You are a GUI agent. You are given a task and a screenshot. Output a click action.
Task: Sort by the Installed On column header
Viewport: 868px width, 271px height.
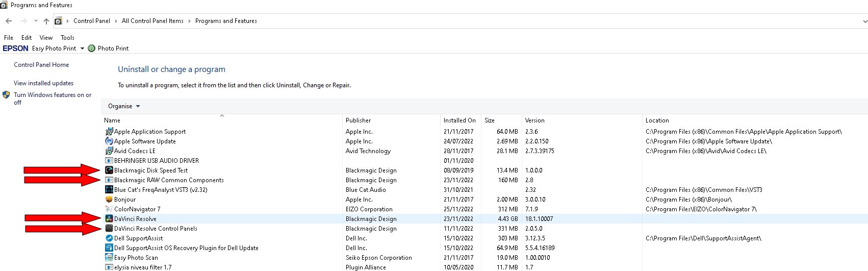461,120
